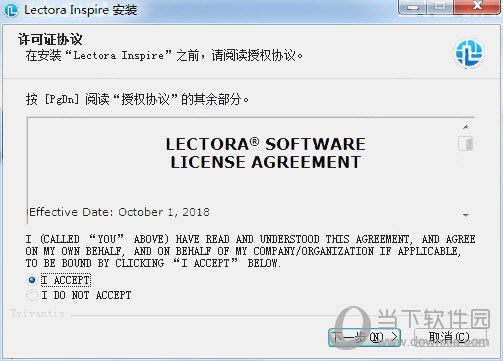Click the license text scroll down arrow
Screen dimensions: 503x361
pyautogui.click(x=466, y=215)
